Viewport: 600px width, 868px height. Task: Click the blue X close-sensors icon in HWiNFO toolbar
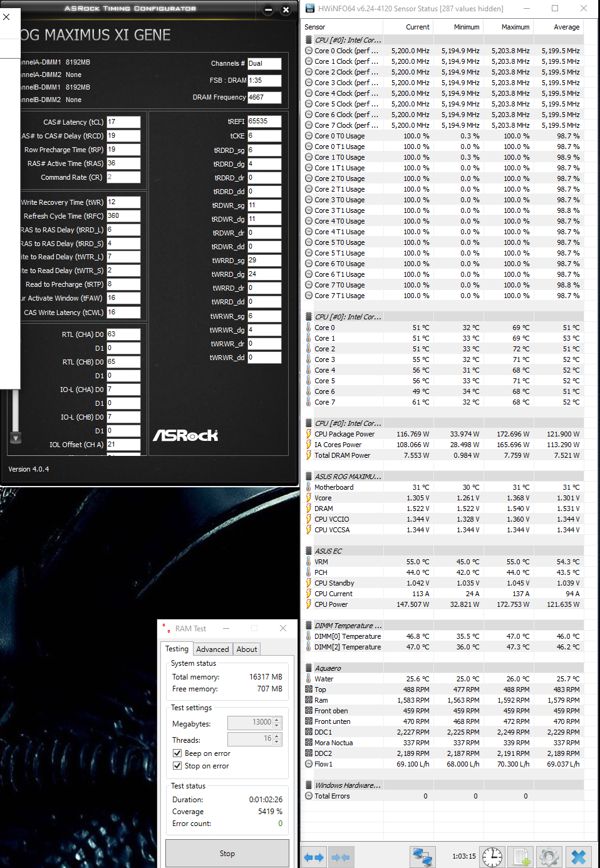[x=579, y=857]
